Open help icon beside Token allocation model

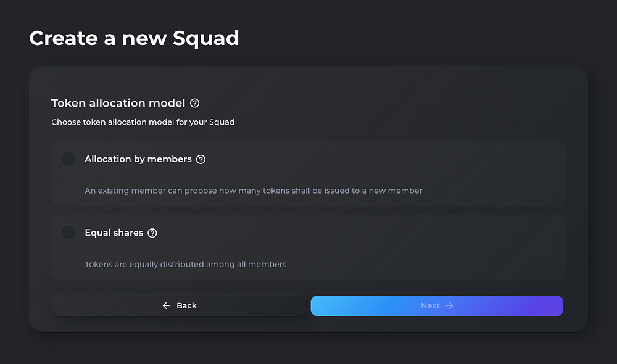195,103
